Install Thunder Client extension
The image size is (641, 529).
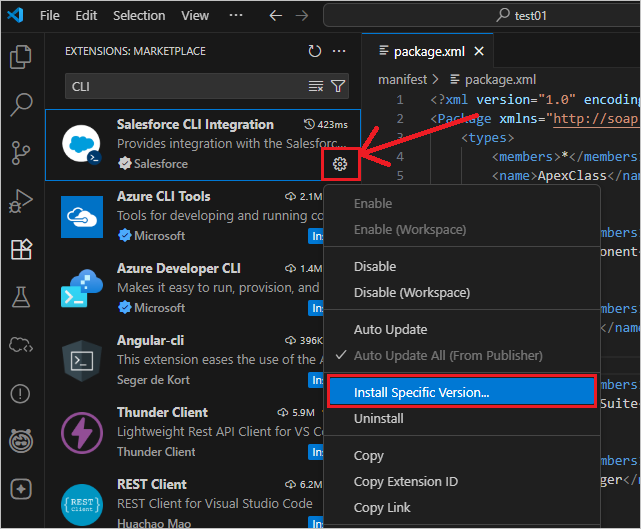316,452
